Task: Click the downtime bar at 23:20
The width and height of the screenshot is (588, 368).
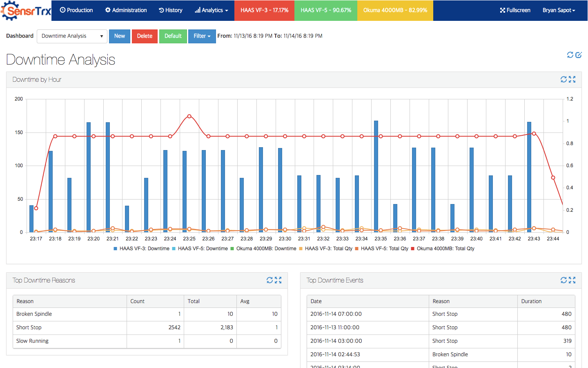Action: click(89, 177)
